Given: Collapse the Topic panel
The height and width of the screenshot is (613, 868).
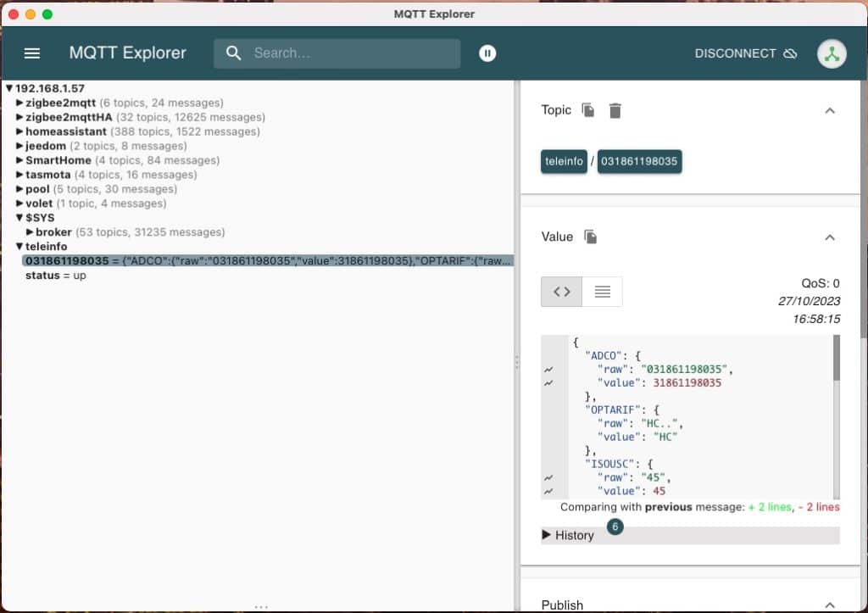Looking at the screenshot, I should (828, 110).
